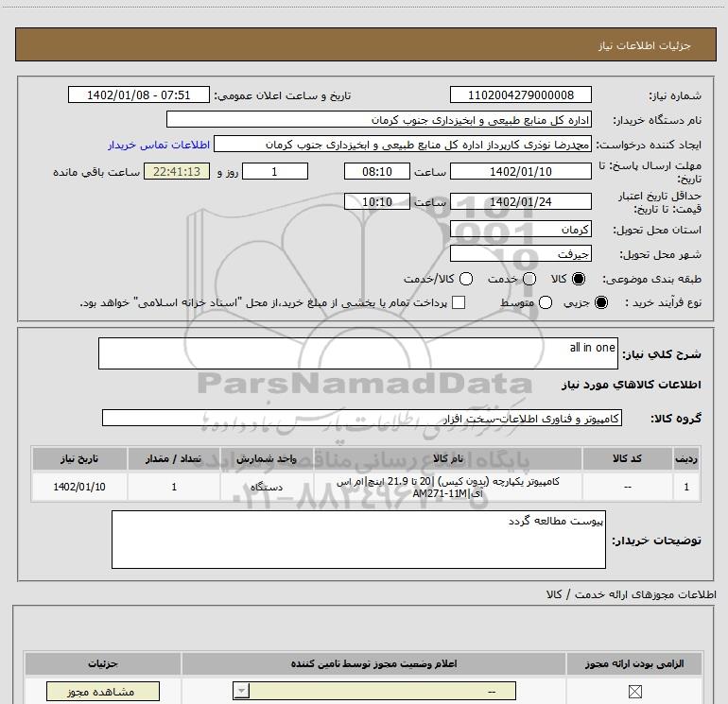Toggle Islamic treasury documents payment checkbox
The image size is (728, 704).
point(459,302)
